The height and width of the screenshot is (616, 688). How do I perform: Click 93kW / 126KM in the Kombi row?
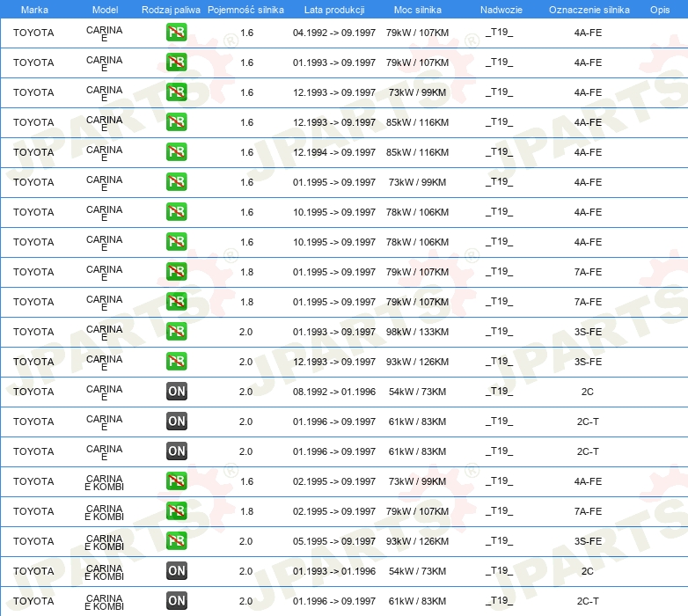(417, 541)
